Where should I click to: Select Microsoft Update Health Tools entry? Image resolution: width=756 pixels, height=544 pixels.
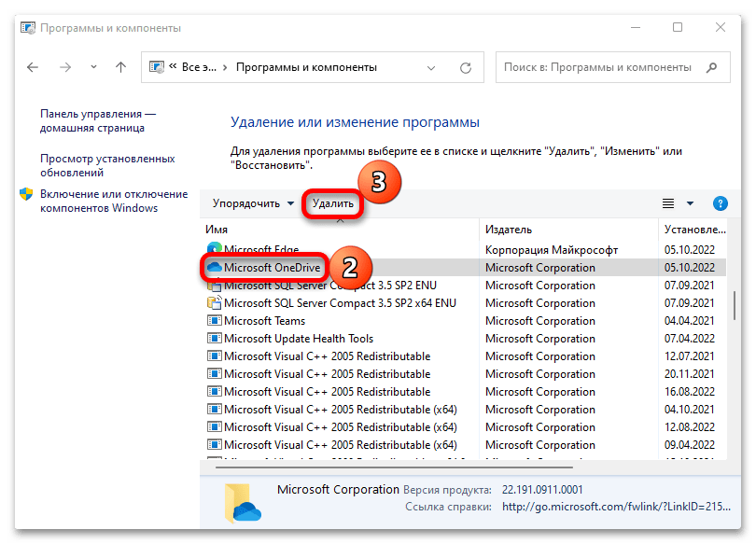click(x=299, y=339)
